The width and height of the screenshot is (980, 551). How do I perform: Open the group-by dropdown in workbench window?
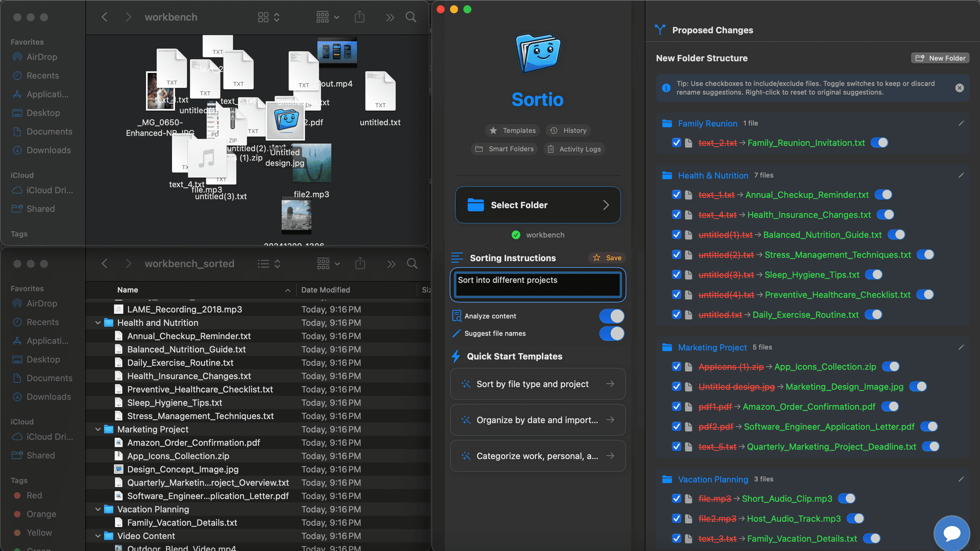(328, 17)
